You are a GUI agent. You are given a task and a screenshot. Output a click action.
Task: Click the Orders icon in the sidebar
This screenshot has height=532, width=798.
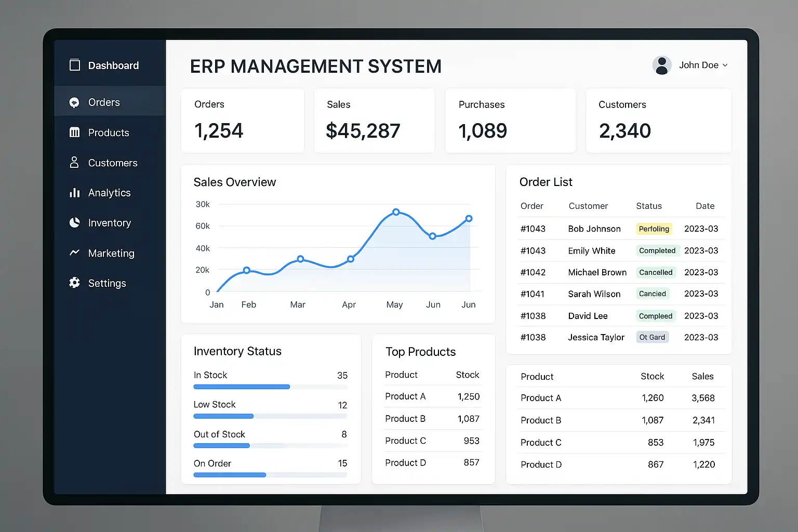point(74,102)
